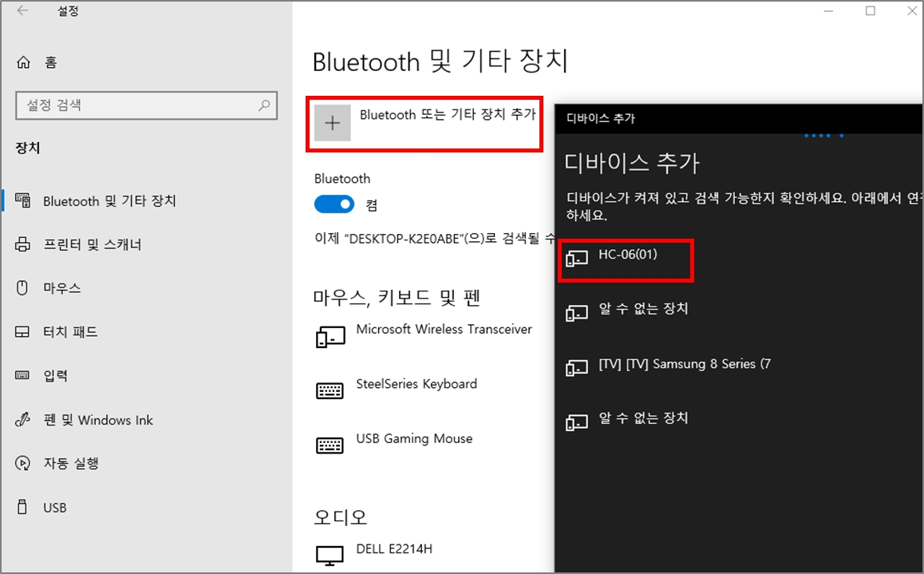Image resolution: width=924 pixels, height=574 pixels.
Task: Click the printer icon for 프린터 및 스캐너
Action: pos(23,244)
